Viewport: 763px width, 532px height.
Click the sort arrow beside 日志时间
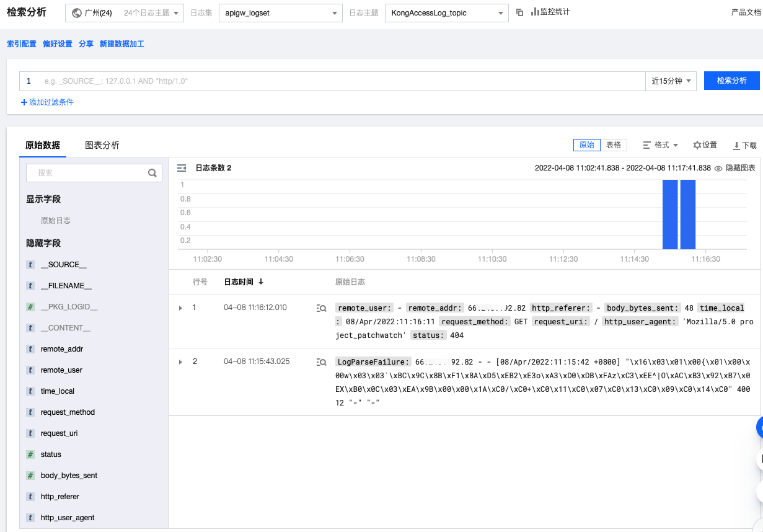tap(261, 282)
